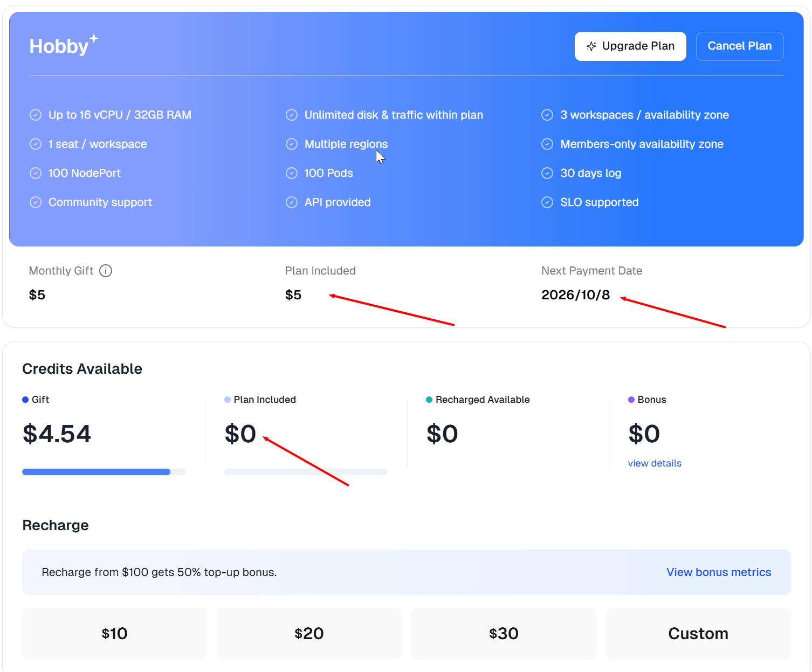This screenshot has height=672, width=812.
Task: Open the view details link under Bonus
Action: (655, 463)
